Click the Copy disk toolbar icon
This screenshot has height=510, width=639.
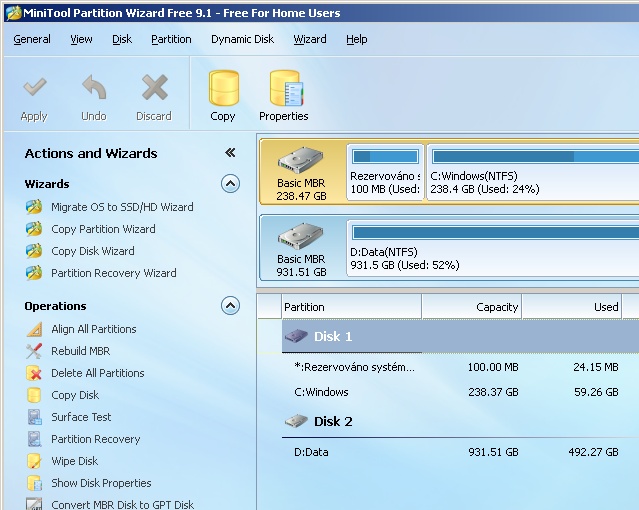click(x=223, y=88)
